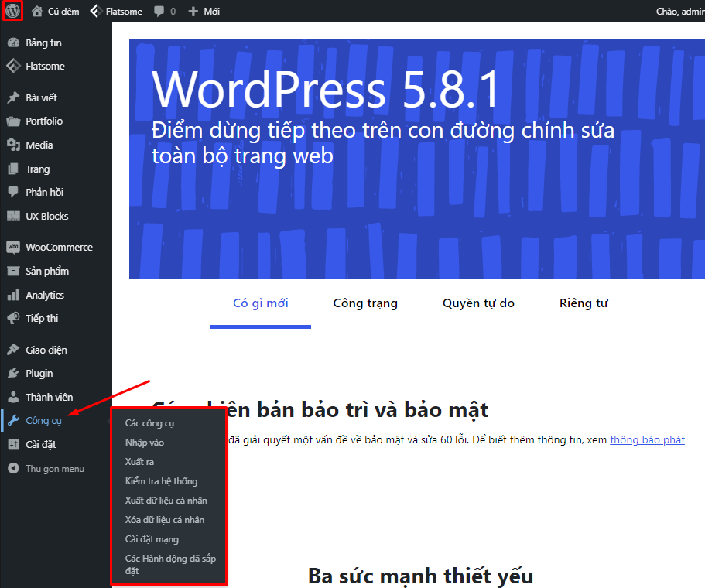Click the Portfolio folder icon
Image resolution: width=705 pixels, height=588 pixels.
[x=13, y=121]
